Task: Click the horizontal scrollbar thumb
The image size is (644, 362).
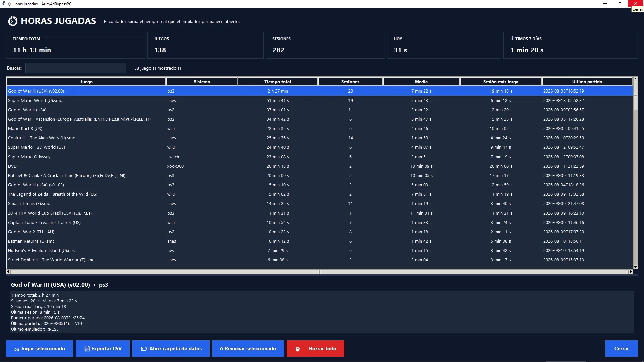Action: (x=320, y=272)
